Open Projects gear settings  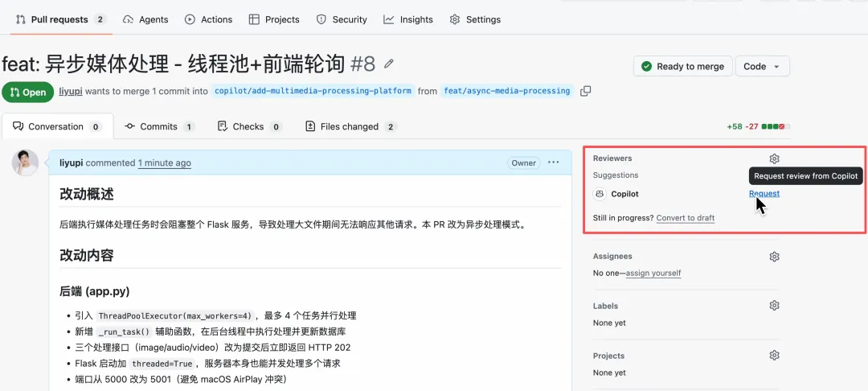point(774,356)
